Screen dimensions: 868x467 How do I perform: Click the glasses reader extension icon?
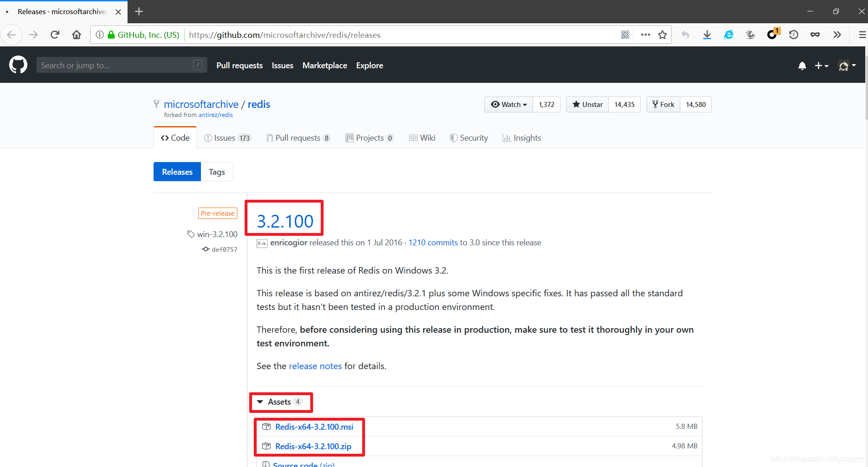[x=815, y=35]
